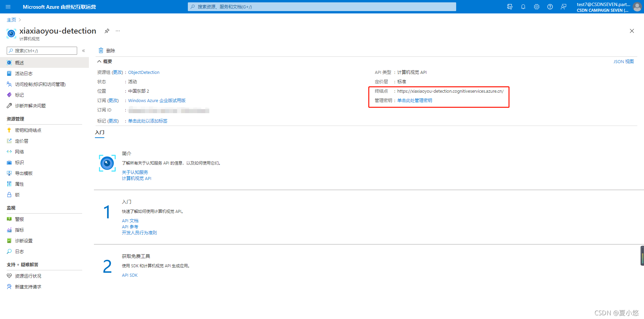Click the 标识 sidebar icon
The width and height of the screenshot is (644, 319).
[x=9, y=163]
